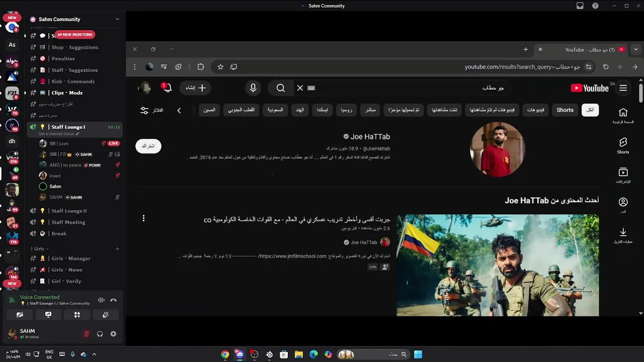Open search filters (الفلاتر) button
This screenshot has width=644, height=362.
[151, 110]
